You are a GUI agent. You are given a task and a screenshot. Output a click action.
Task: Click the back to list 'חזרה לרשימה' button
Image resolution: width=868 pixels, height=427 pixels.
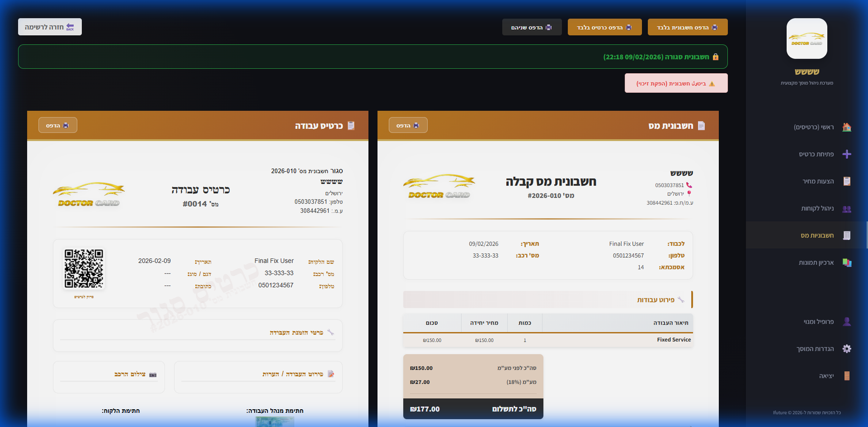pos(50,27)
